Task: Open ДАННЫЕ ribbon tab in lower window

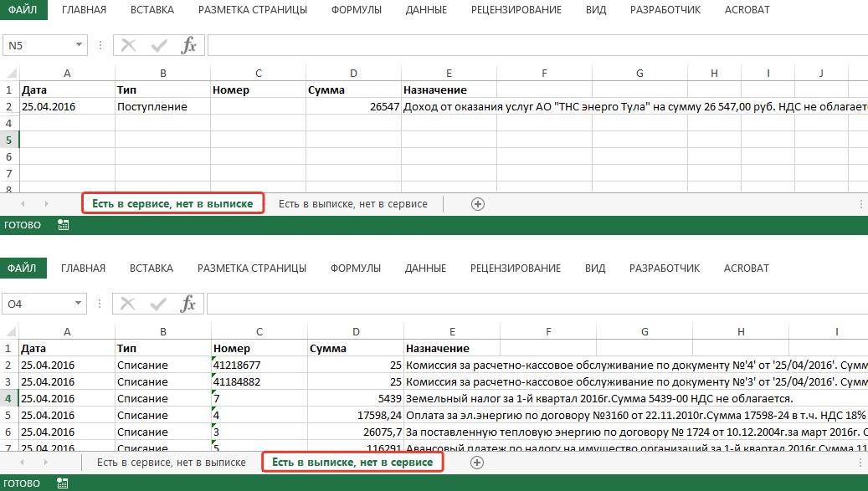Action: (426, 269)
